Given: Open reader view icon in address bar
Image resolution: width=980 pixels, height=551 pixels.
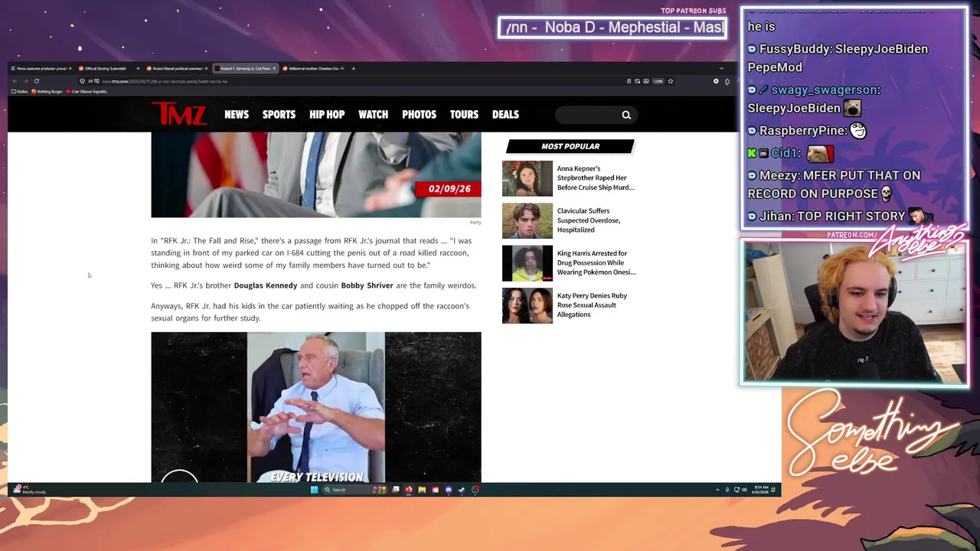Looking at the screenshot, I should 629,81.
